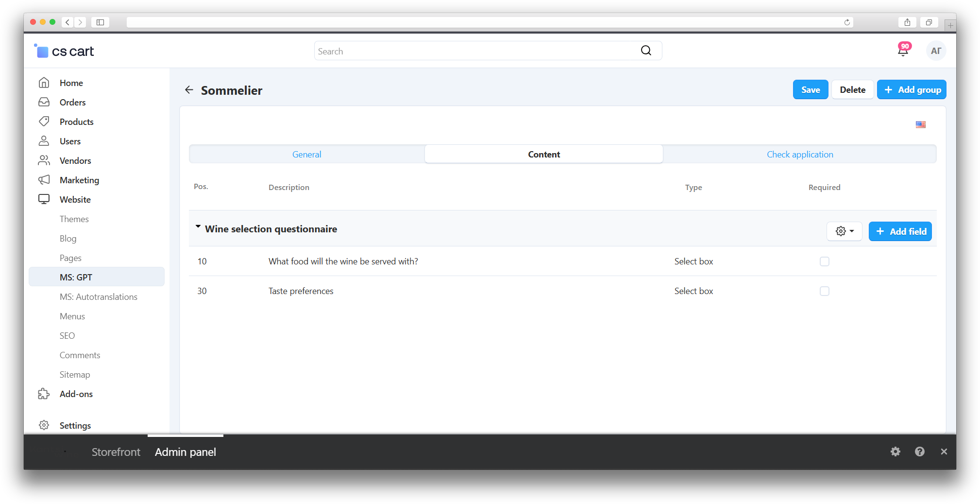Open the notifications bell with 90 badge
The height and width of the screenshot is (504, 980).
point(903,50)
